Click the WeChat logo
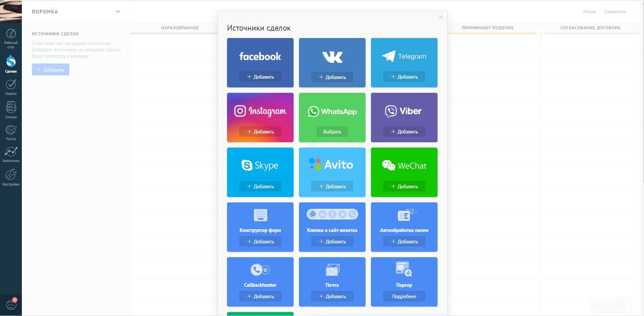 [x=404, y=165]
